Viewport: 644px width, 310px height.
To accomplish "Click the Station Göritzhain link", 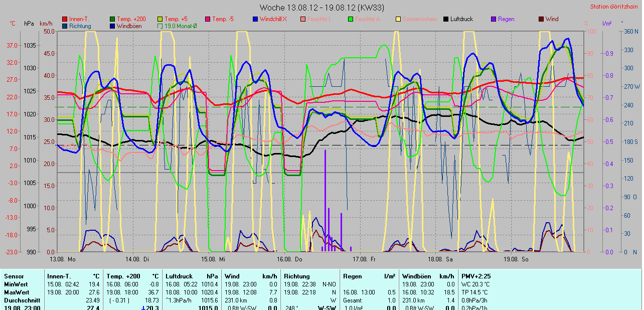I will [x=615, y=7].
